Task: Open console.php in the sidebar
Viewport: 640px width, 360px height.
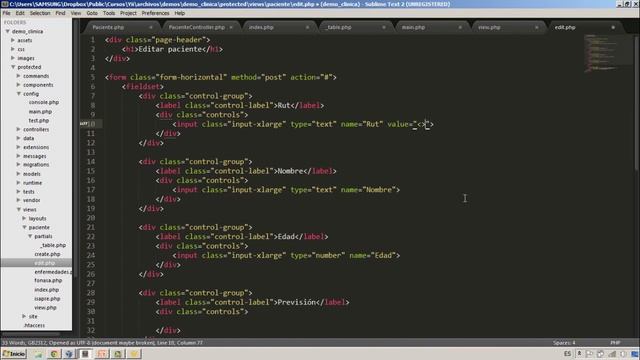Action: [x=44, y=102]
